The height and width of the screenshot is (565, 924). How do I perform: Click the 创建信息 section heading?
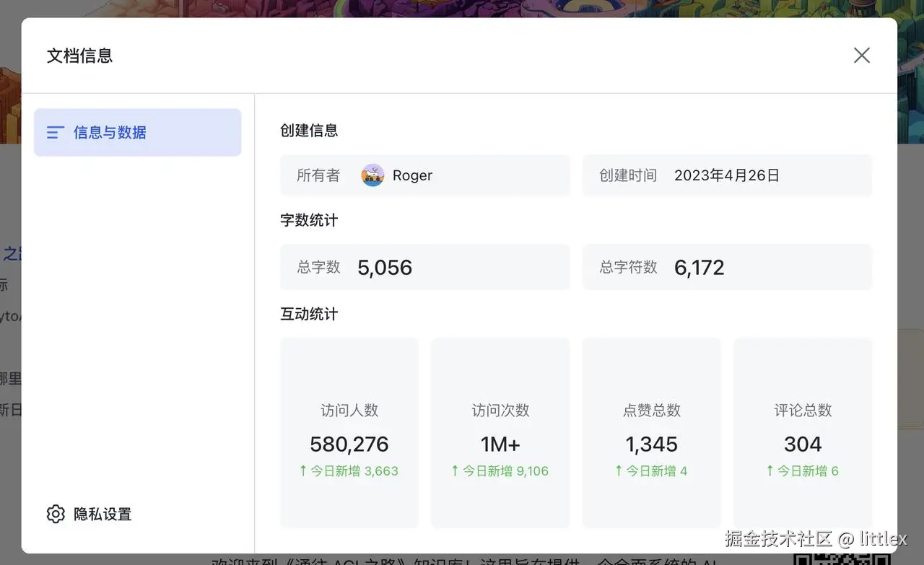pyautogui.click(x=309, y=131)
